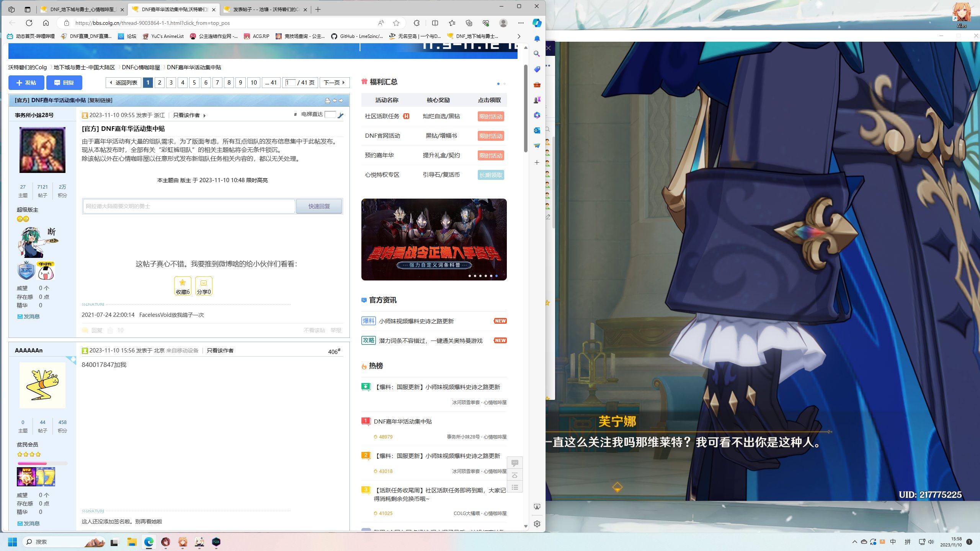Share the post via 分享 icon
Screen dimensions: 980x551
point(204,286)
